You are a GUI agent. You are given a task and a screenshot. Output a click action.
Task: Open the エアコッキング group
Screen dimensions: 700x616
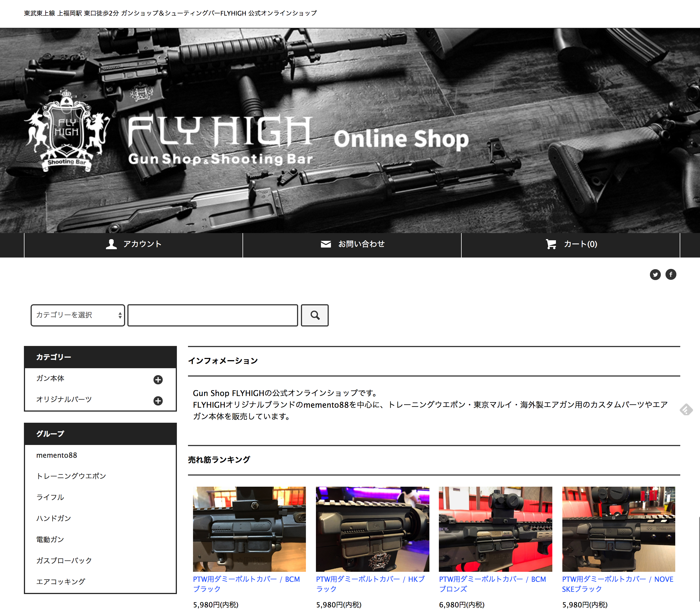[x=61, y=582]
